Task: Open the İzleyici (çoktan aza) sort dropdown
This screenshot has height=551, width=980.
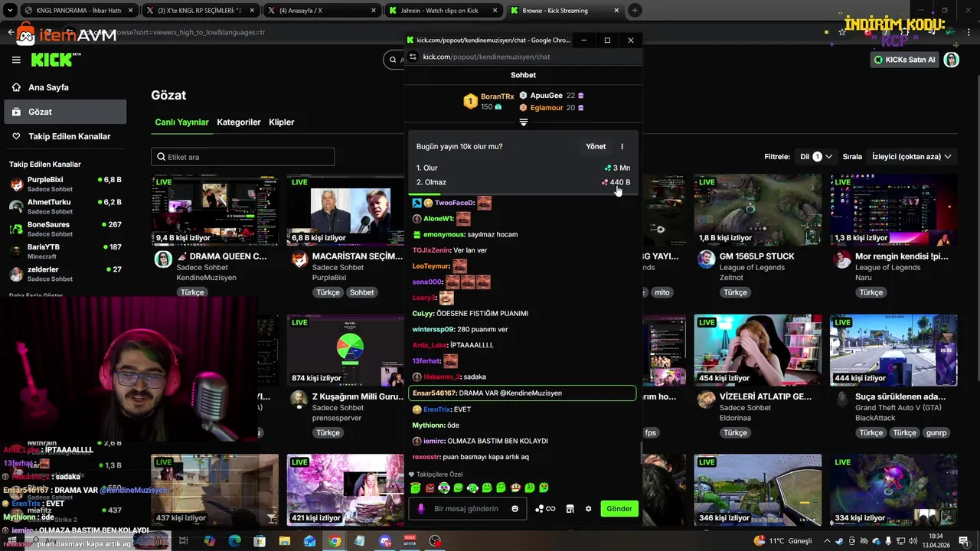Action: click(x=912, y=157)
